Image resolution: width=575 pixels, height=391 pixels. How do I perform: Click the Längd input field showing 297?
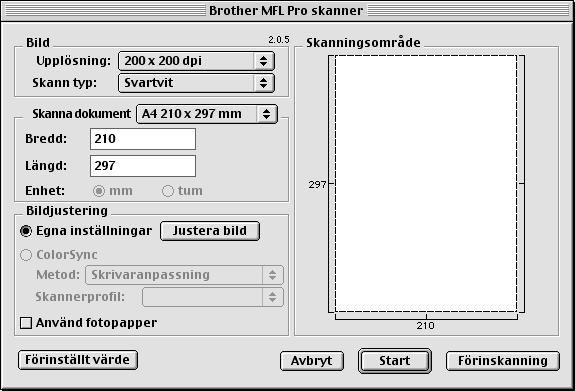pos(143,166)
